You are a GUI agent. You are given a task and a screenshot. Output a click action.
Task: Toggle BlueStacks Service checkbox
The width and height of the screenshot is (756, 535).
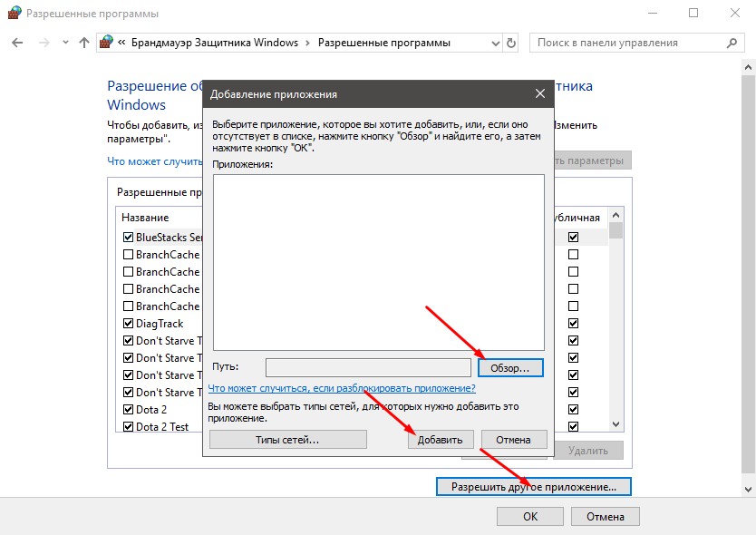click(x=128, y=238)
